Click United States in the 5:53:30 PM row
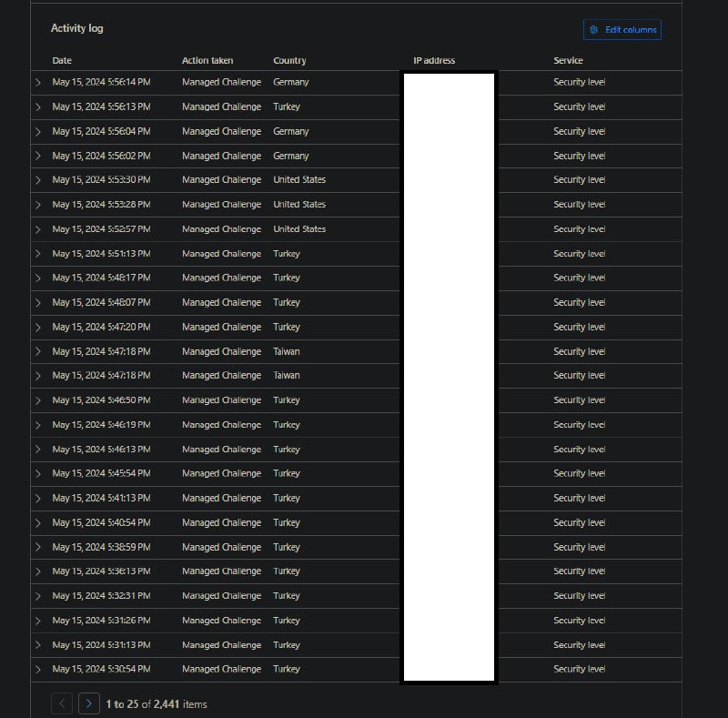 tap(299, 180)
